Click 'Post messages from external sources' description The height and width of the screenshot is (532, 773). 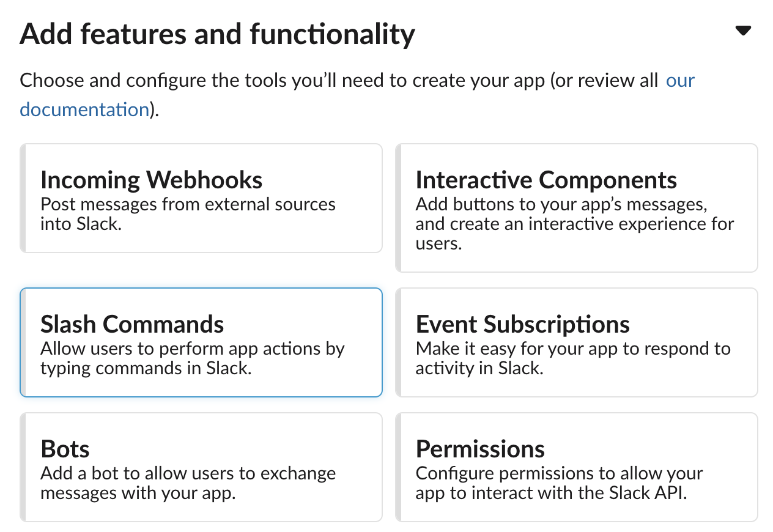(188, 204)
